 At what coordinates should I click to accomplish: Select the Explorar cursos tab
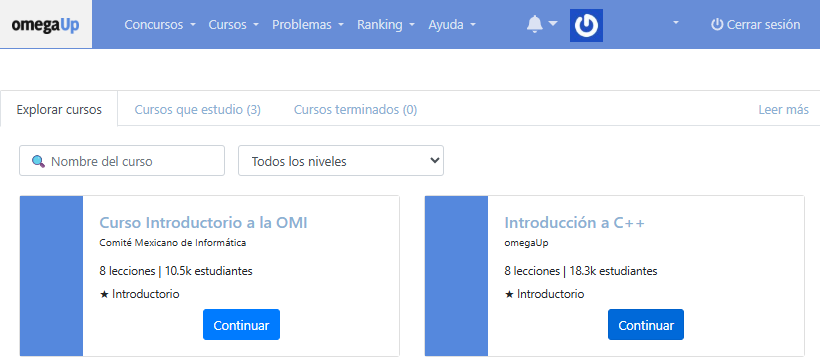[59, 110]
